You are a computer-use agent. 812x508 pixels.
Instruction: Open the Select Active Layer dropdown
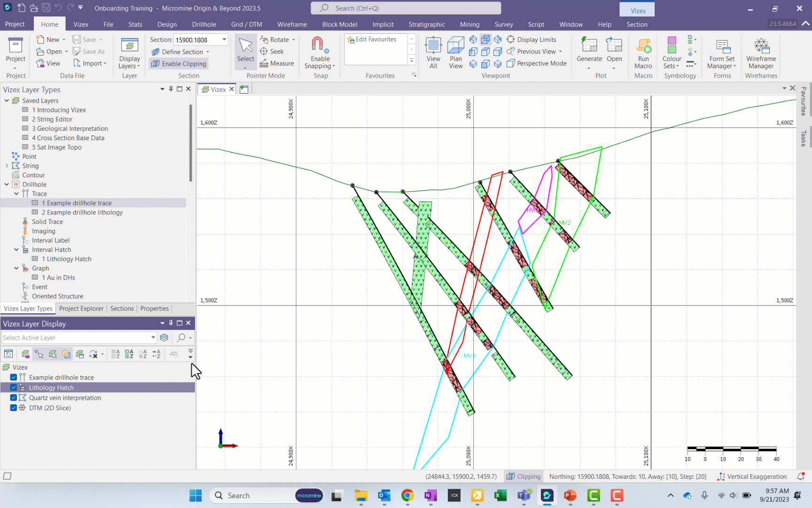(x=152, y=338)
